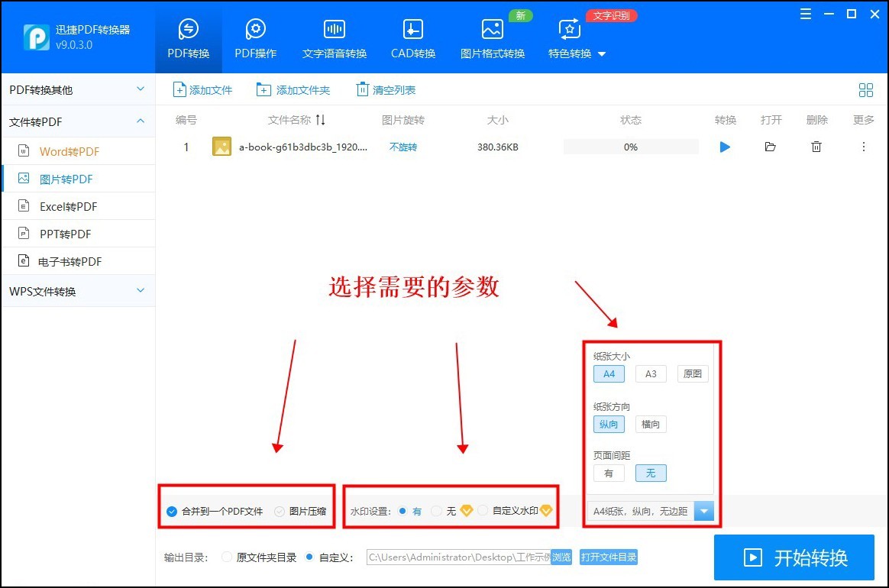This screenshot has height=588, width=889.
Task: Open file location with folder icon
Action: [770, 147]
